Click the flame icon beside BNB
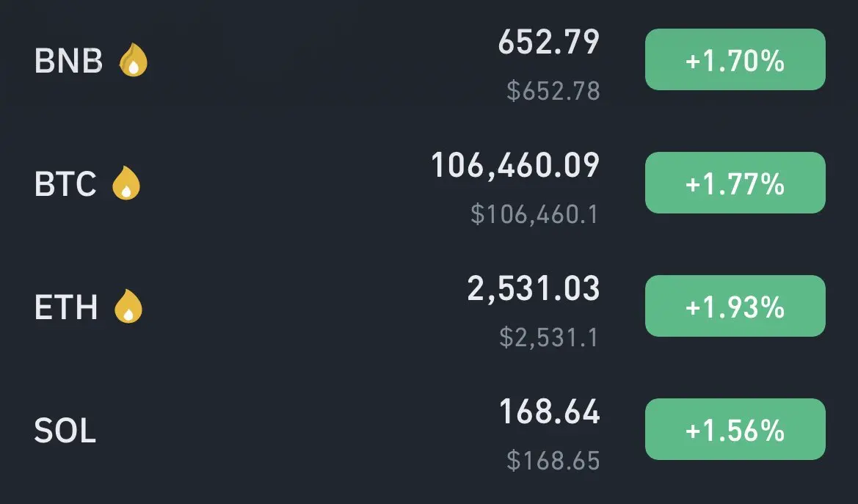858x504 pixels. pos(134,60)
